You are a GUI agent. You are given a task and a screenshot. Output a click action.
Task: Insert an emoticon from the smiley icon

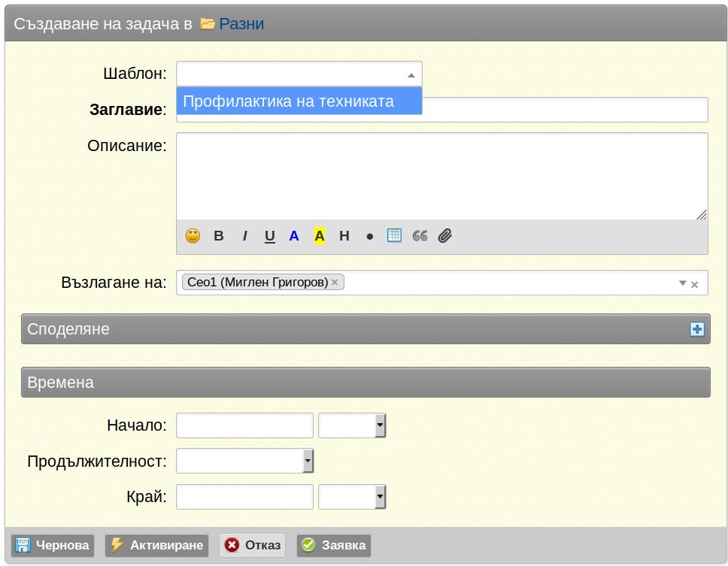tap(193, 236)
